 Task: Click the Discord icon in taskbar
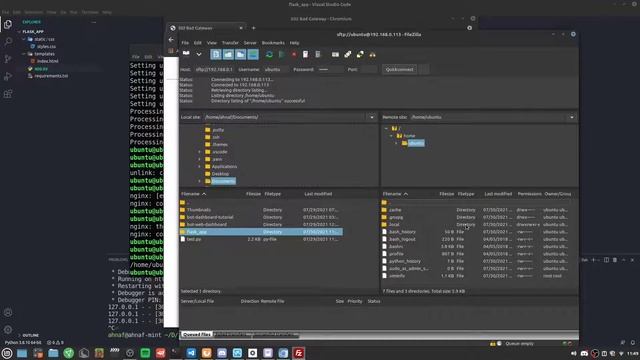pos(222,353)
